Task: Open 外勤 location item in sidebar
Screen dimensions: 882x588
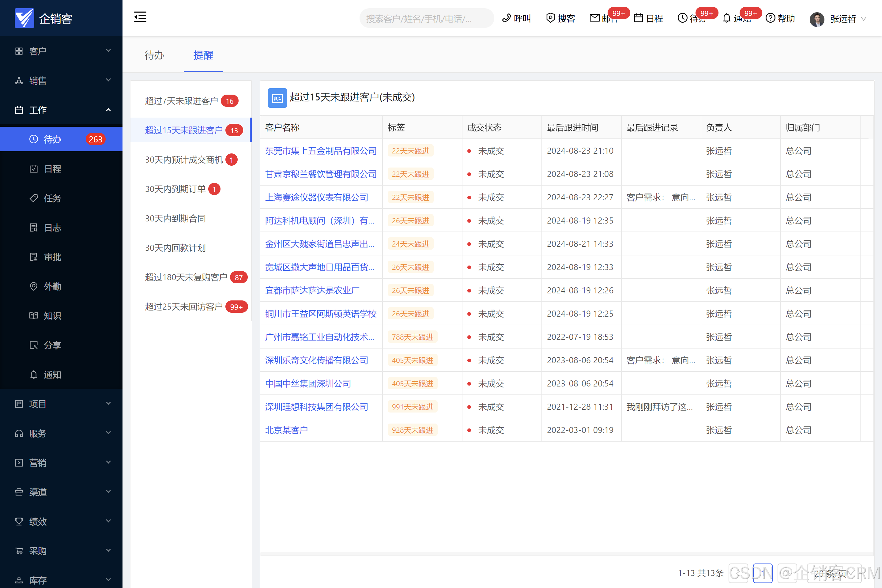Action: (52, 287)
